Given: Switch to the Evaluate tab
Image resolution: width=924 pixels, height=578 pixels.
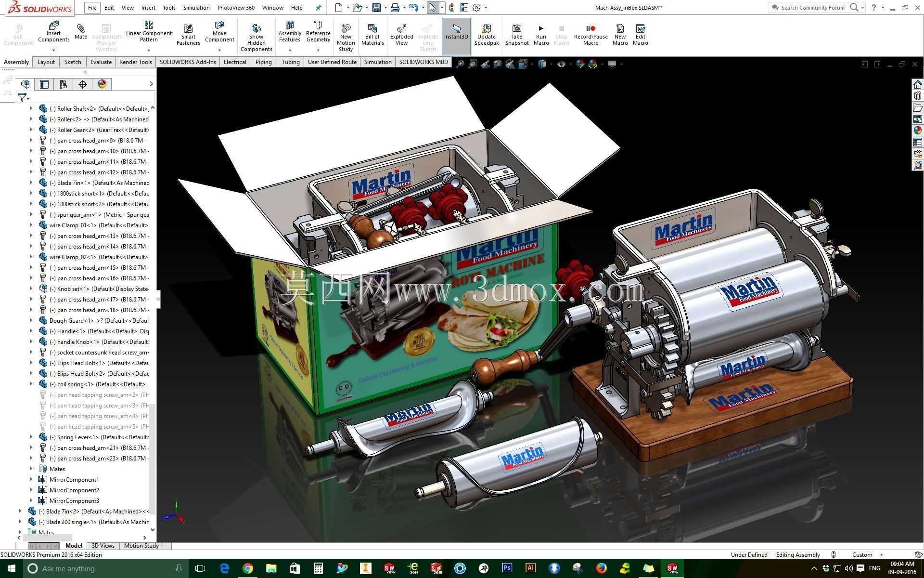Looking at the screenshot, I should point(101,62).
